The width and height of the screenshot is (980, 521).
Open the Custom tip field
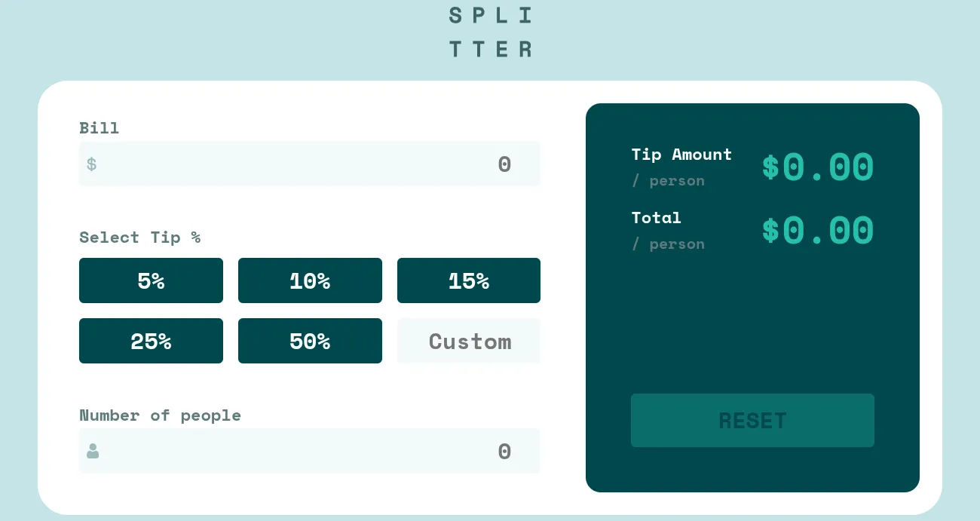(469, 341)
